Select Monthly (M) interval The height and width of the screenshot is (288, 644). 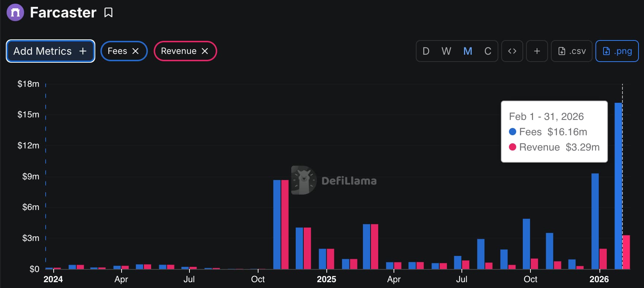tap(467, 51)
